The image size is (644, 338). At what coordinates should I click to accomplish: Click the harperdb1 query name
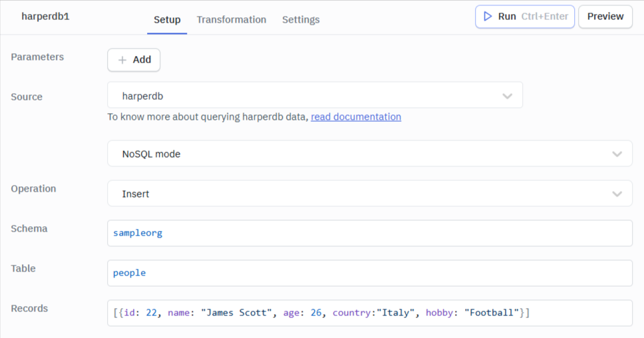(46, 17)
